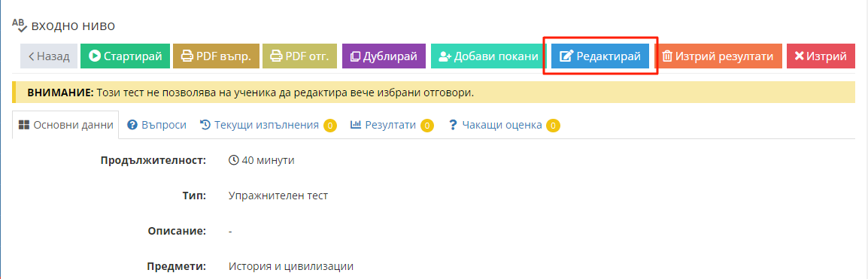Click the X icon on Изтрий button
Viewport: 868px width, 279px height.
click(800, 56)
